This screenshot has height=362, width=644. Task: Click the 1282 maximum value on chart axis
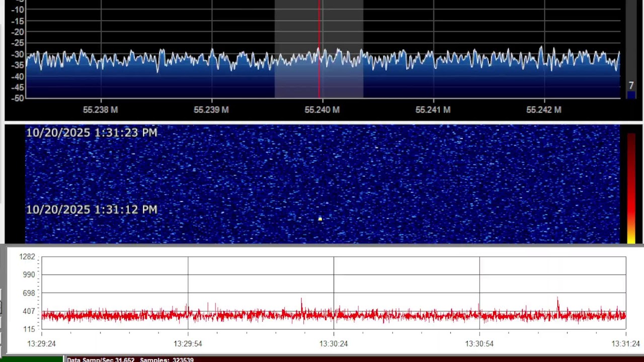click(x=27, y=257)
